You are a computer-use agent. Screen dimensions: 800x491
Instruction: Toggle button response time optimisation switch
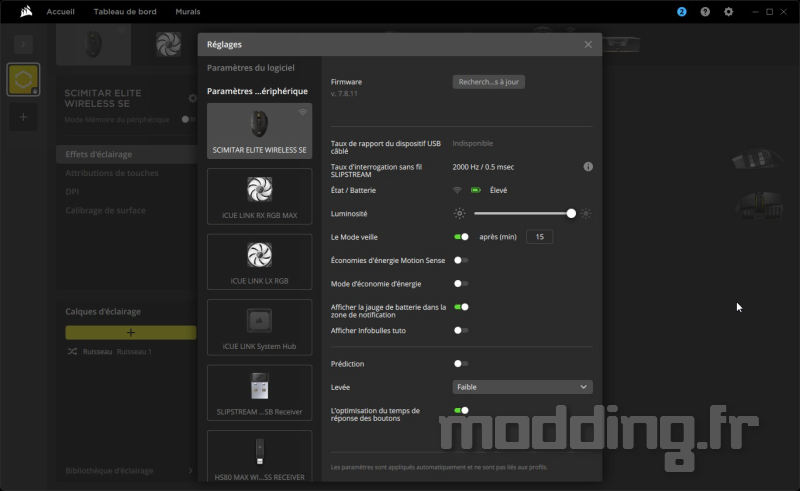coord(461,410)
